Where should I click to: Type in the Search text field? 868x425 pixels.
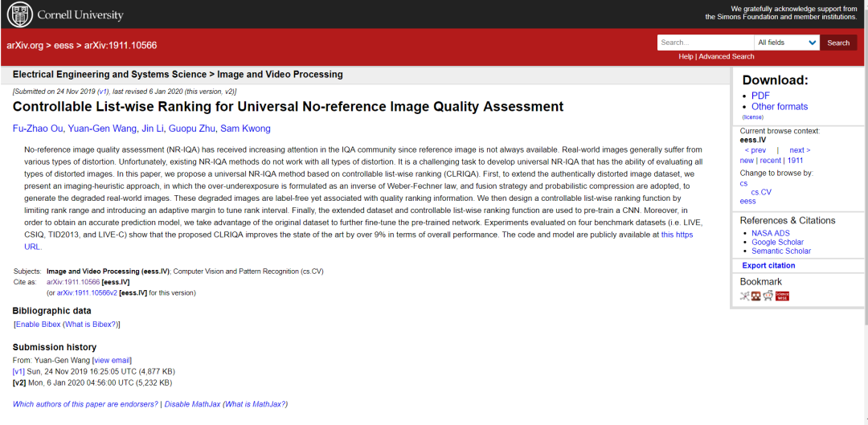pos(705,43)
